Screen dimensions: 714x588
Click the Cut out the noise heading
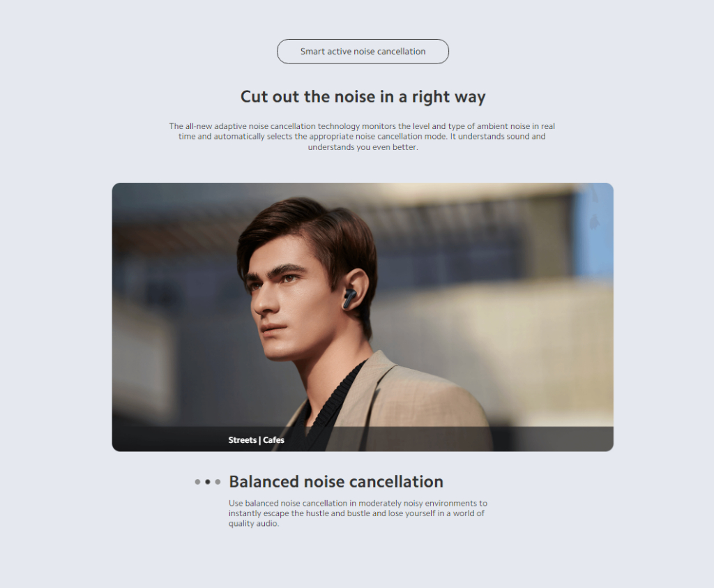click(363, 96)
